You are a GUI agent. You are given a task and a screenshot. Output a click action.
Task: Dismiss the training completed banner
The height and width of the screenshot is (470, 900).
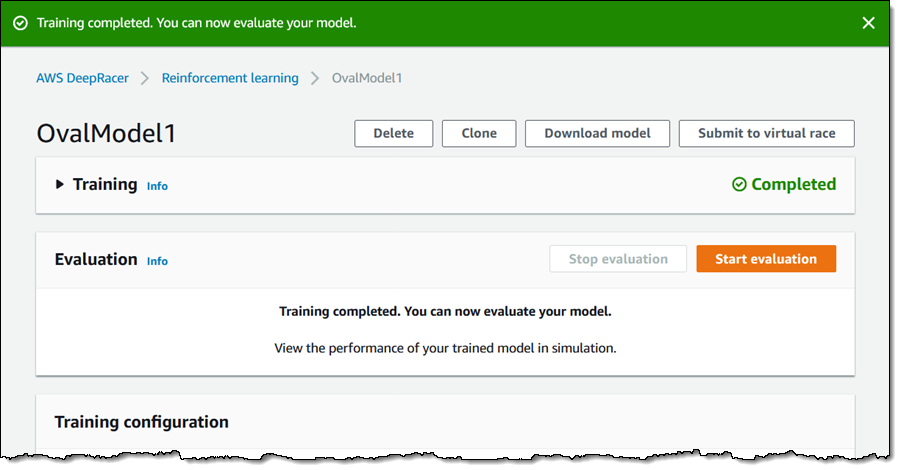[x=868, y=23]
